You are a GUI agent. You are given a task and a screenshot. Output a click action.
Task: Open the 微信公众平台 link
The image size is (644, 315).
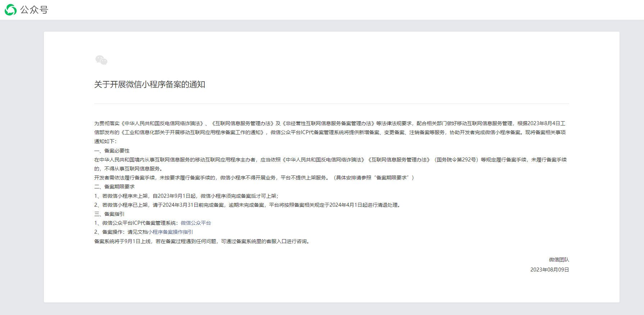coord(196,223)
